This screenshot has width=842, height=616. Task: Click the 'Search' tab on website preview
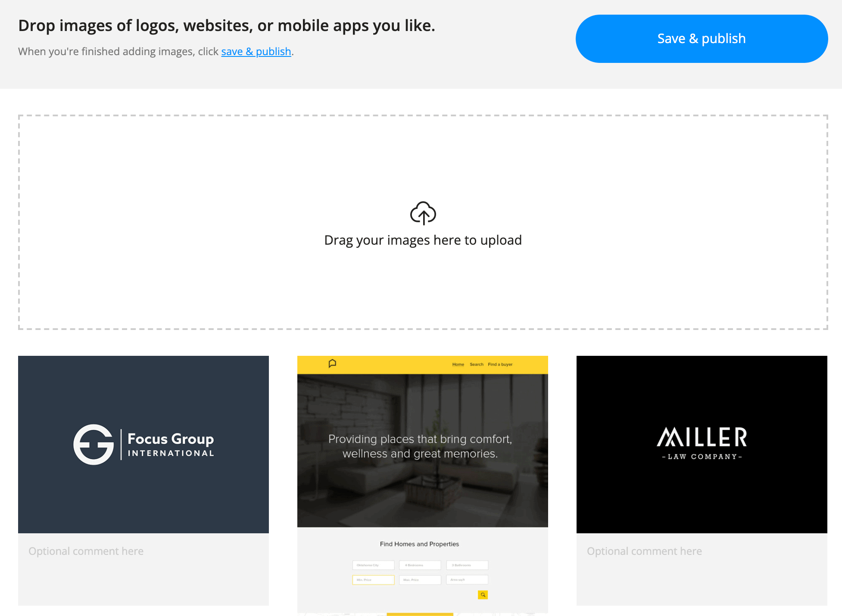[x=476, y=364]
